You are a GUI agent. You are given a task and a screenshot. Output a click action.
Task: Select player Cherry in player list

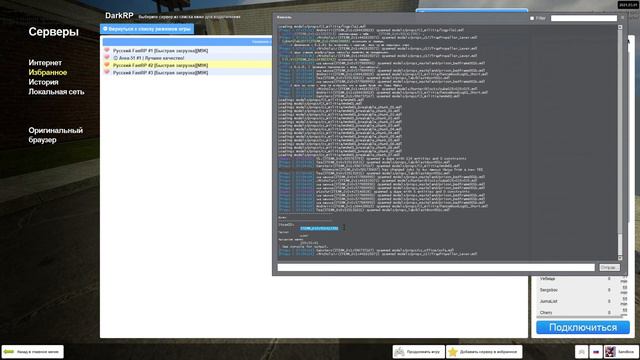click(x=582, y=312)
